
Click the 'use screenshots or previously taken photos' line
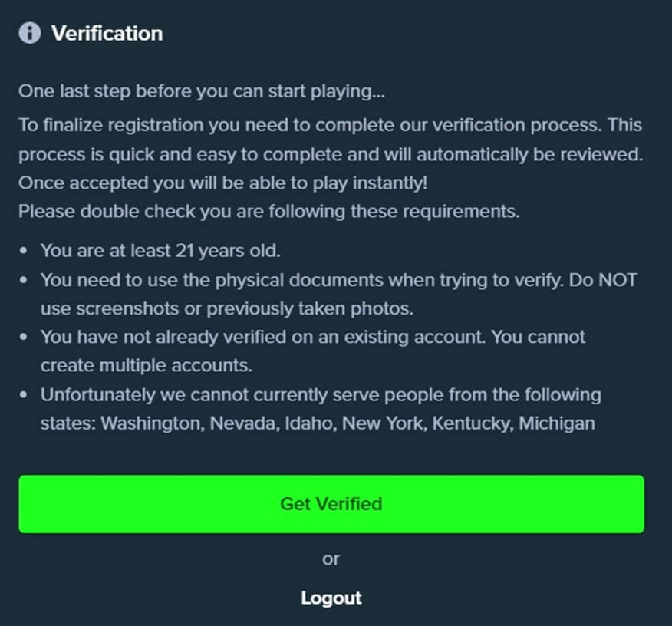[x=227, y=308]
